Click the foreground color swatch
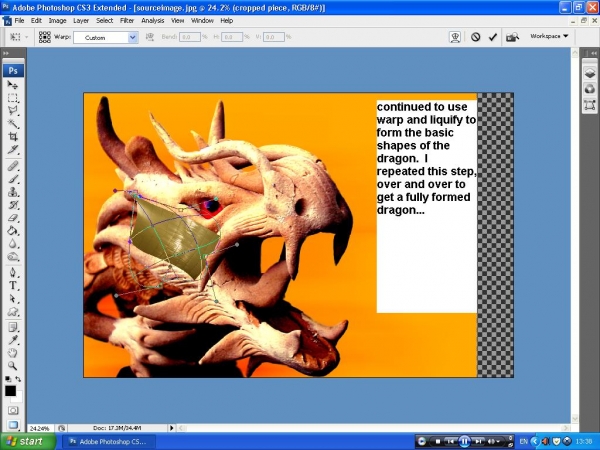 [x=10, y=391]
